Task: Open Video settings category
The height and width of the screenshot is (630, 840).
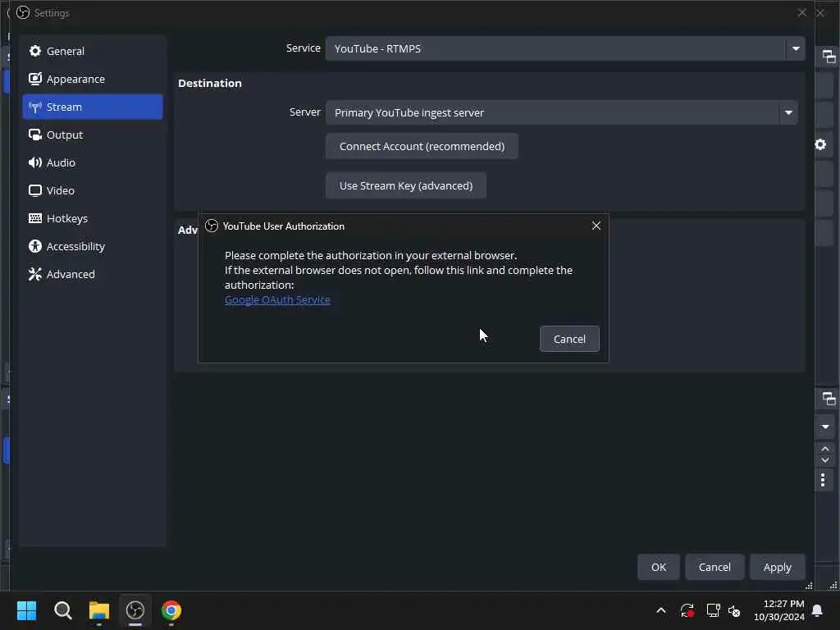Action: (x=92, y=190)
